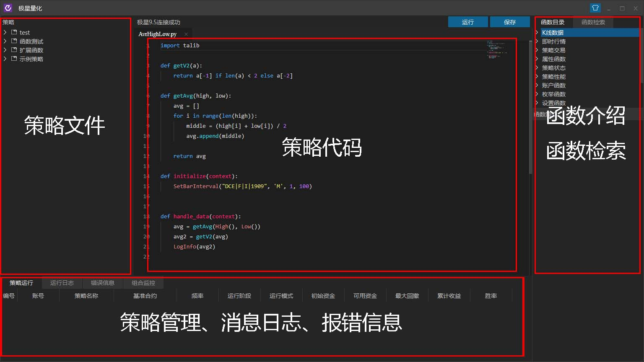644x362 pixels.
Task: Click the "LogInfo(avg2)" code line
Action: click(x=194, y=246)
